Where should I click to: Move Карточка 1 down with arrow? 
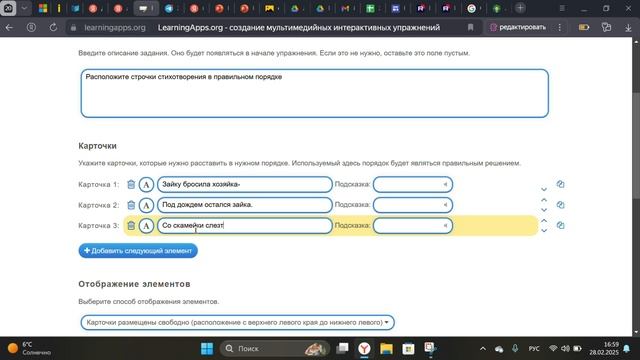[544, 189]
